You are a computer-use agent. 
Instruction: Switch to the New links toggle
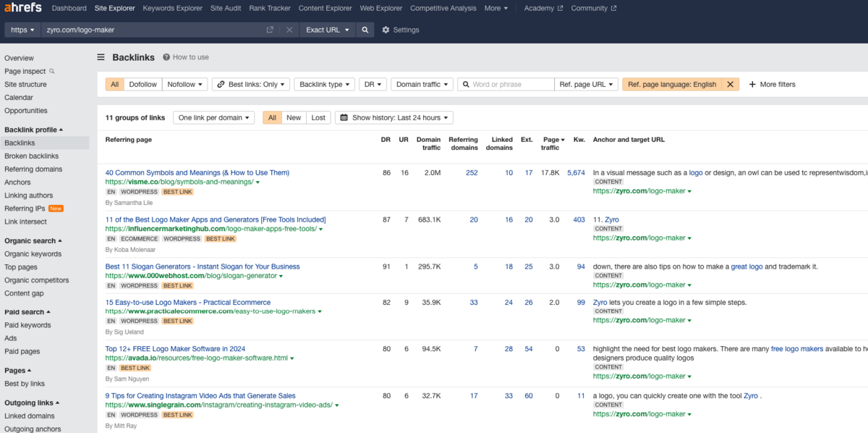[x=294, y=117]
